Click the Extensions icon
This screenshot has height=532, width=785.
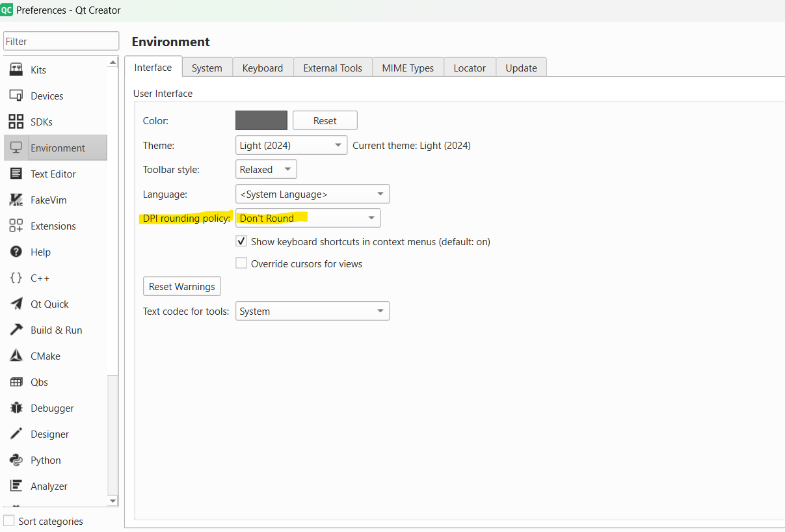(16, 226)
